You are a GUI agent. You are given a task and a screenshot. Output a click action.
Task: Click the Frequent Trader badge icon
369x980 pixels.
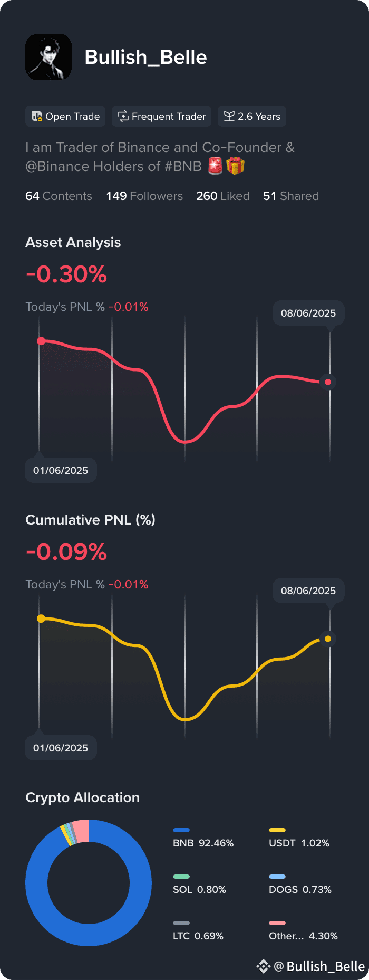(x=123, y=116)
